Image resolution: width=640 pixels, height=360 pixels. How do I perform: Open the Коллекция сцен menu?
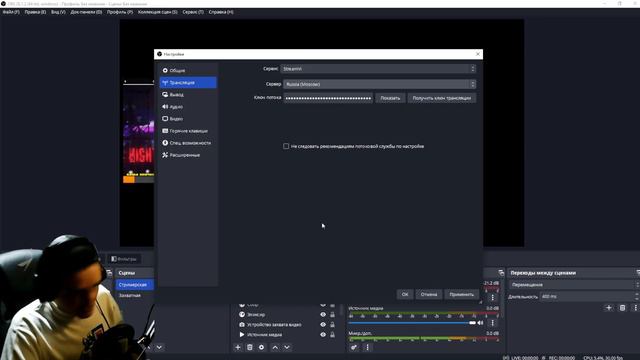pyautogui.click(x=158, y=12)
